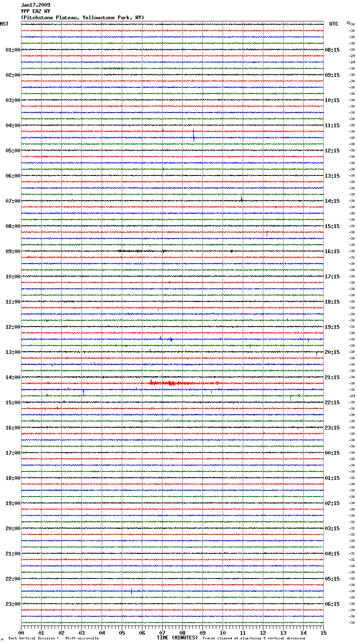Select the 02:15 UTC time label

click(332, 503)
